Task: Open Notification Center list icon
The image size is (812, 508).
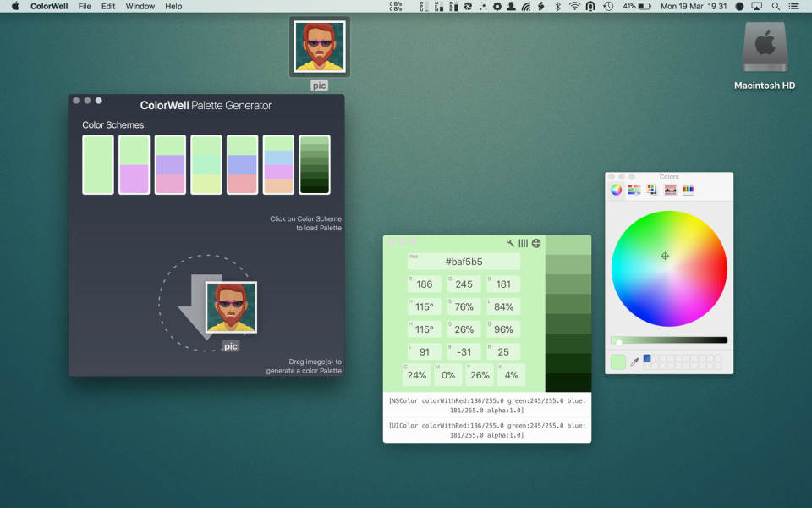Action: tap(793, 6)
